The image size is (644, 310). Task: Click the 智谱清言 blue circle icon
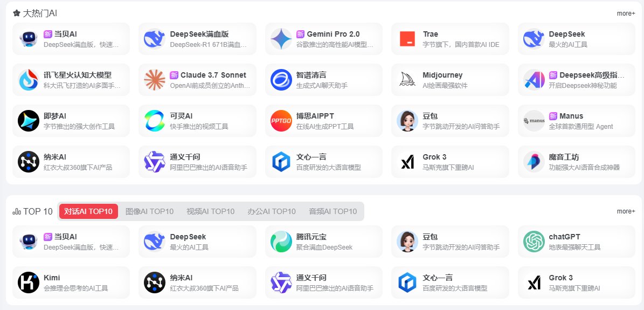point(281,80)
